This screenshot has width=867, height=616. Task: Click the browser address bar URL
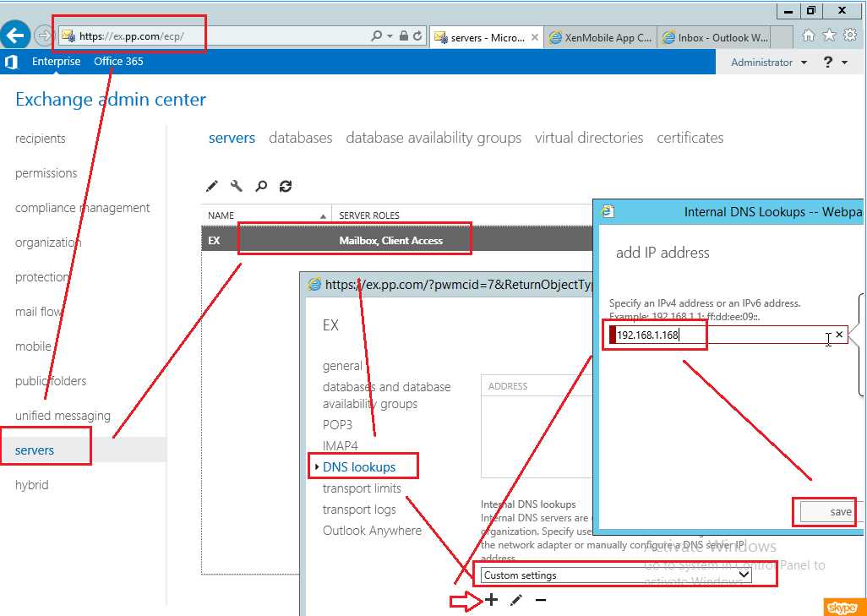pos(131,36)
